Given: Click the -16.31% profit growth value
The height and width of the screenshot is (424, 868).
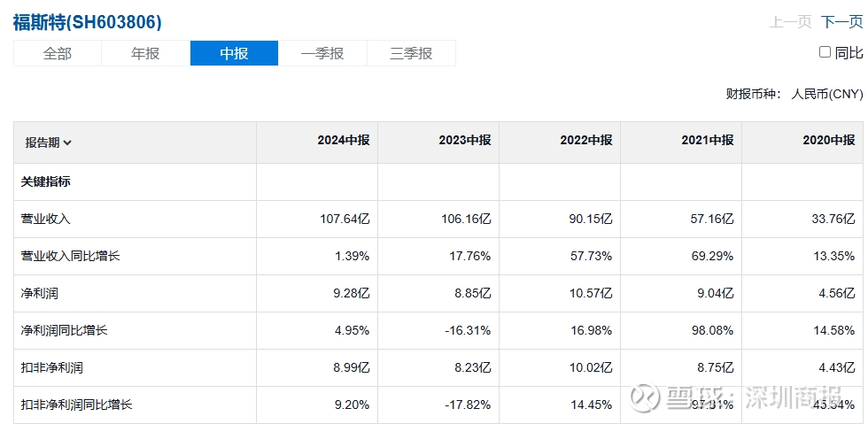Looking at the screenshot, I should click(x=469, y=330).
